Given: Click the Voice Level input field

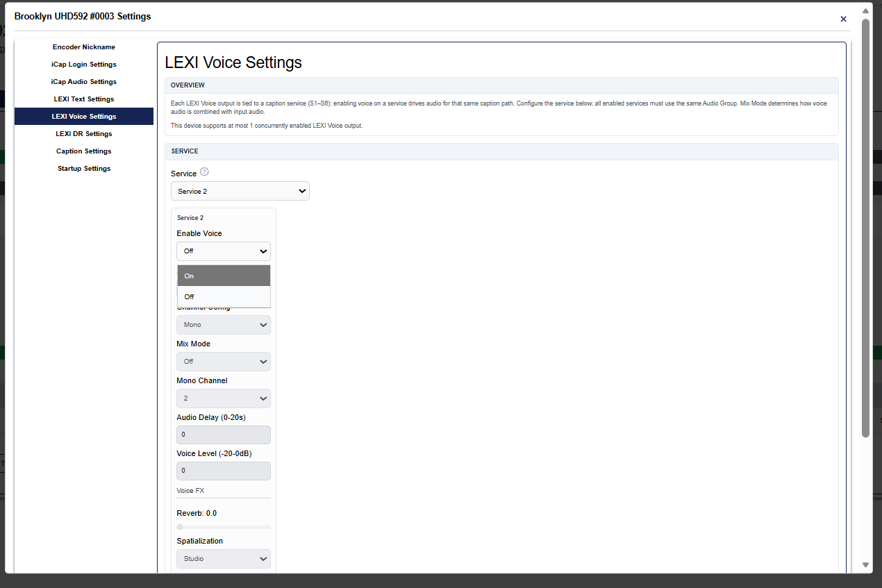Looking at the screenshot, I should click(x=224, y=471).
